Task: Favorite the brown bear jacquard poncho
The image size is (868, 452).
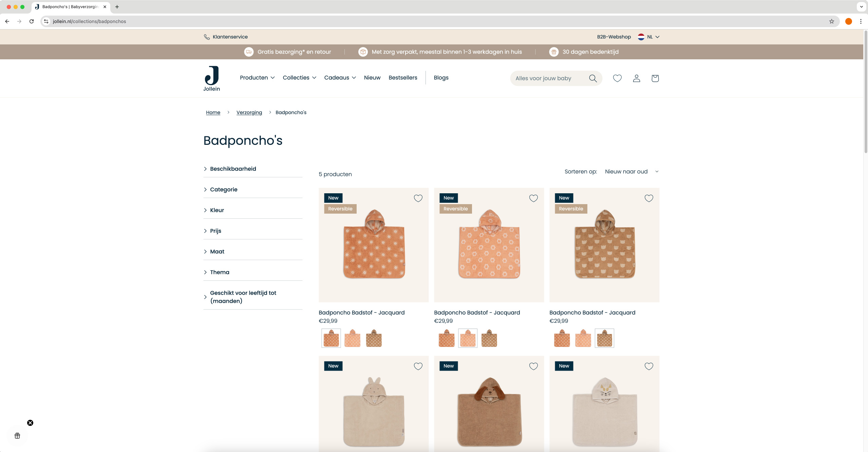Action: [x=649, y=198]
